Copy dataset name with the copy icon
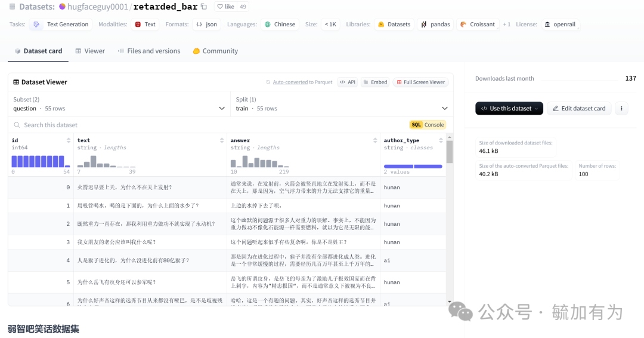Screen dimensions: 644x338 [x=204, y=7]
